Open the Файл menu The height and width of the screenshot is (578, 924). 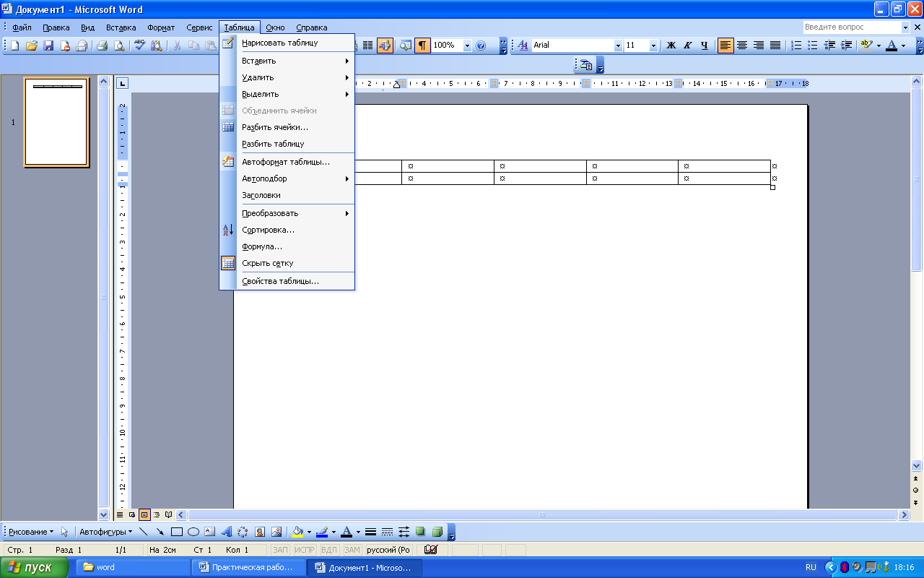coord(22,27)
